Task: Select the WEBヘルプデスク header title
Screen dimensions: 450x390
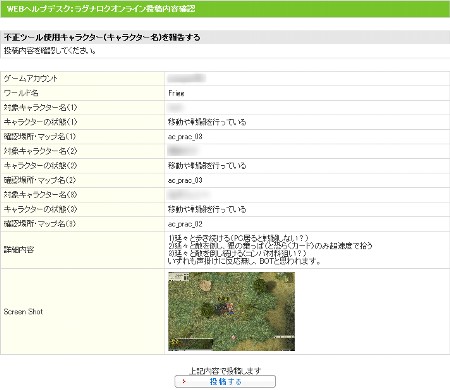Action: click(x=101, y=9)
